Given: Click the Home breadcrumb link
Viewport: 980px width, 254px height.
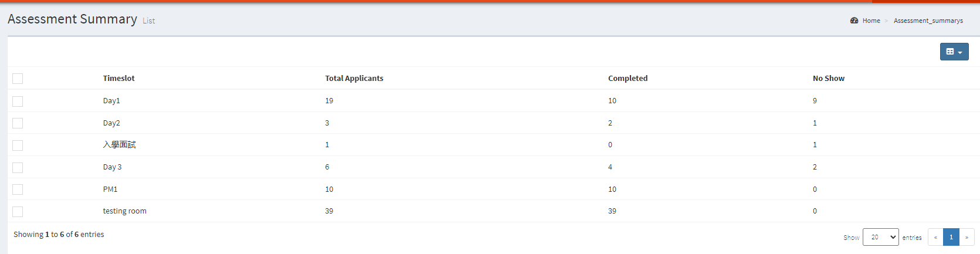Looking at the screenshot, I should point(871,21).
